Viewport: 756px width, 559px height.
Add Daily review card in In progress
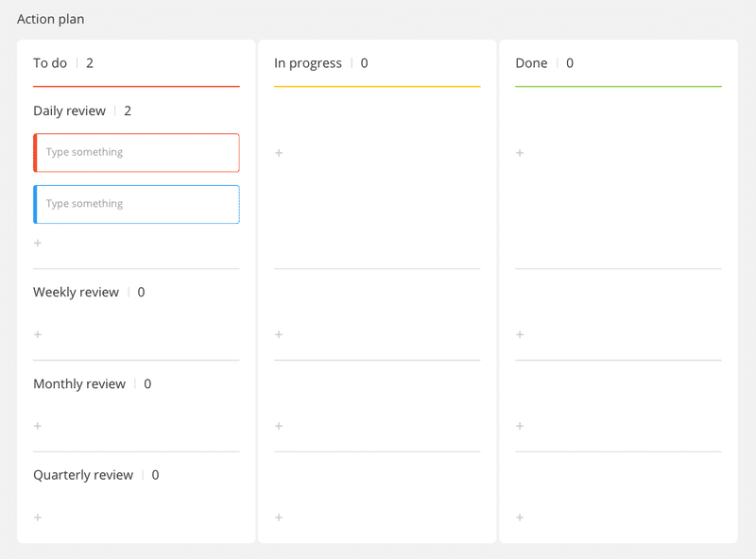coord(279,153)
